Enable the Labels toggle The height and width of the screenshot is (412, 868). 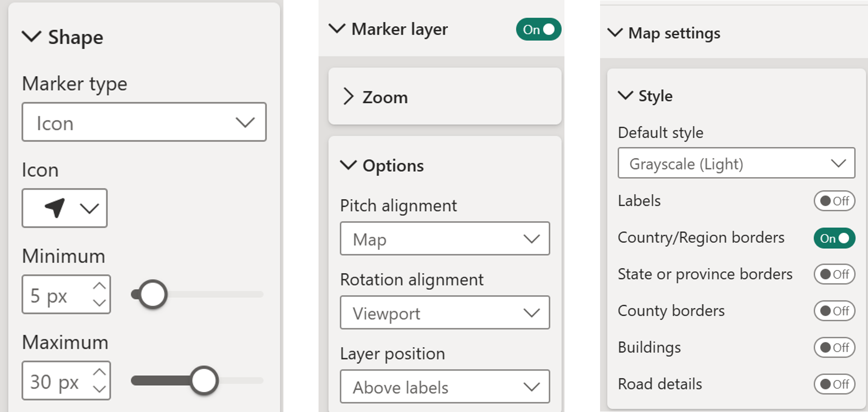coord(834,201)
